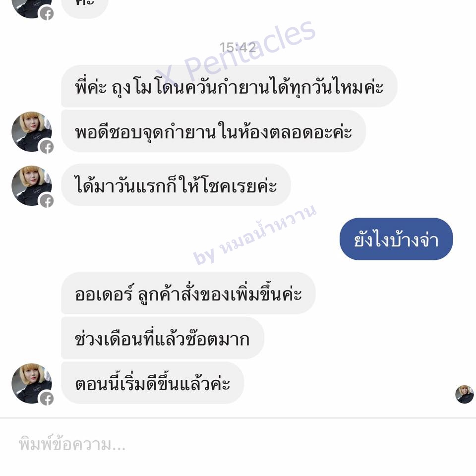Tap the avatar beside the first-day luck message
The image size is (476, 476).
[32, 186]
